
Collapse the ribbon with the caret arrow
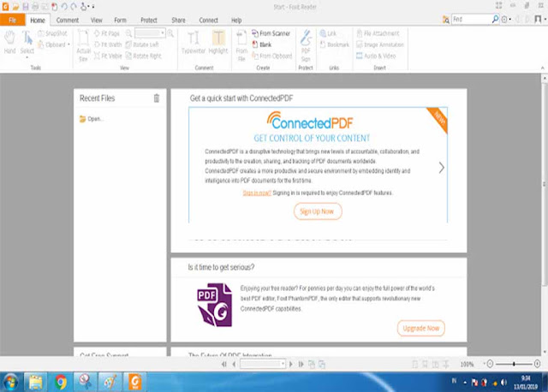pos(542,68)
